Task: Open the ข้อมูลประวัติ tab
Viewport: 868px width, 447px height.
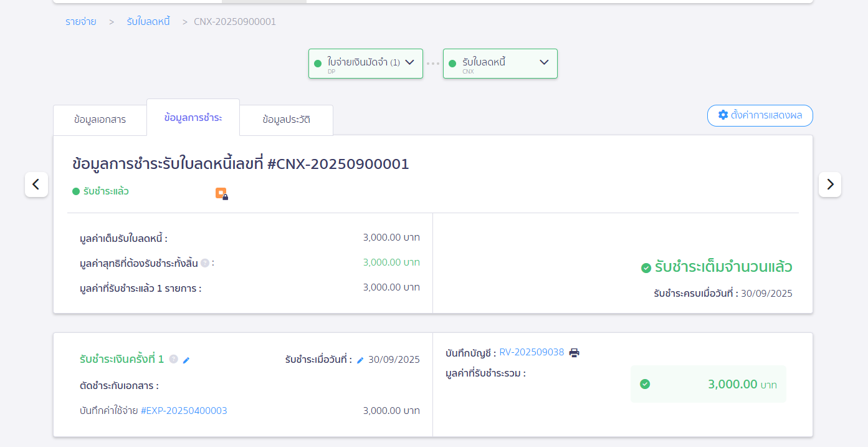Action: coord(286,118)
